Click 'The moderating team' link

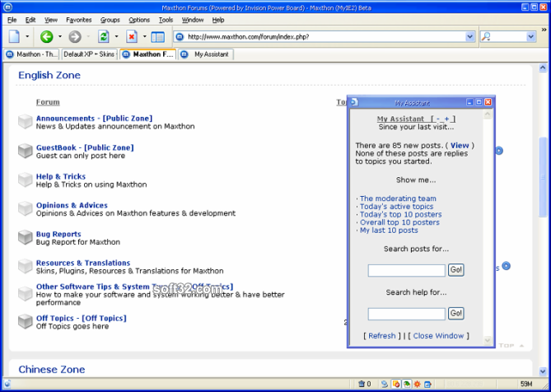[x=398, y=198]
